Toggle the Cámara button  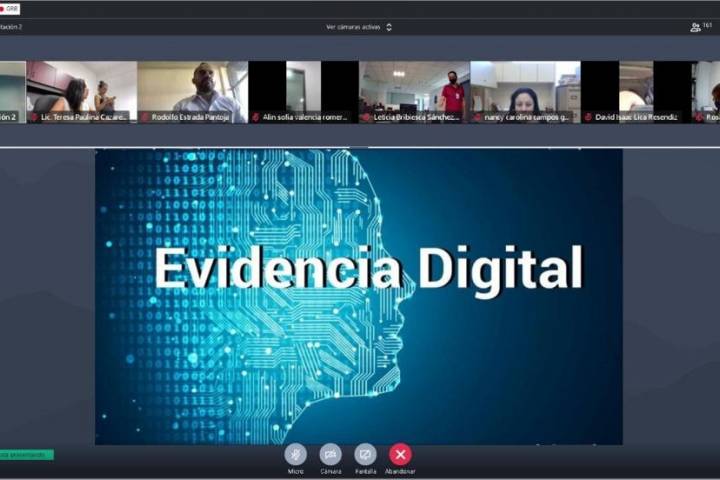coord(330,454)
